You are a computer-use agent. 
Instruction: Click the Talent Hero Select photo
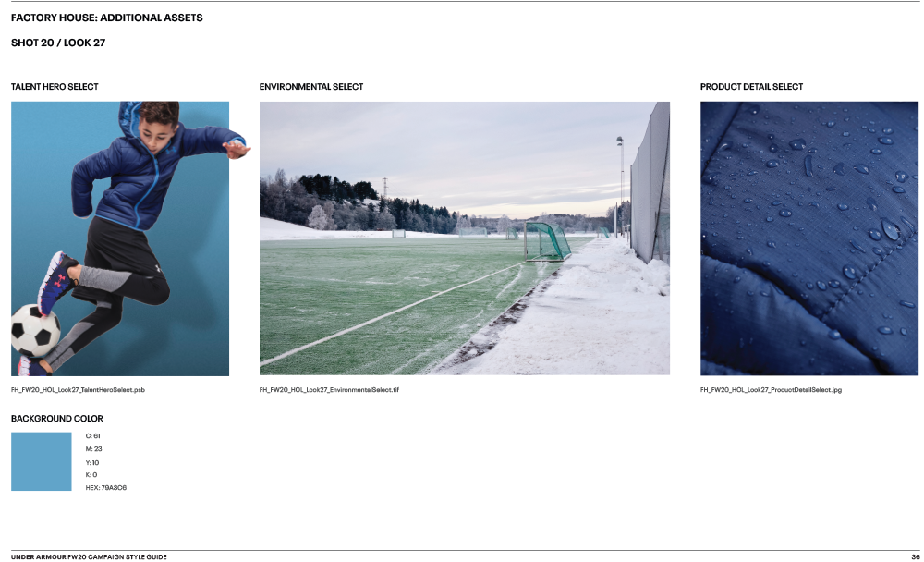pyautogui.click(x=120, y=238)
